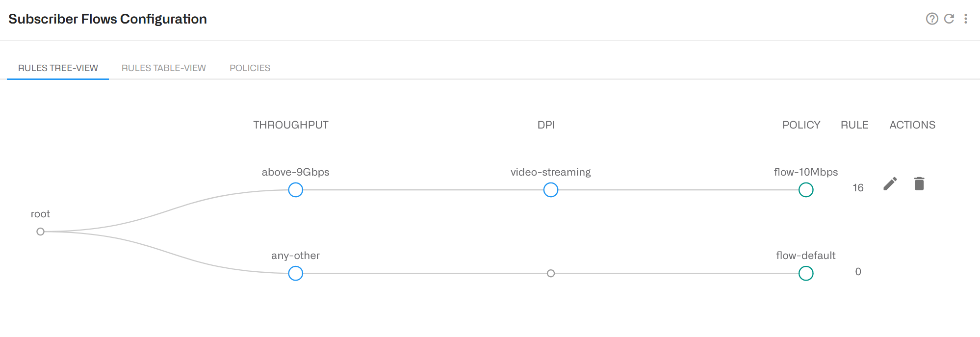Screen dimensions: 980x337
Task: Open the POLICIES tab
Action: 250,68
